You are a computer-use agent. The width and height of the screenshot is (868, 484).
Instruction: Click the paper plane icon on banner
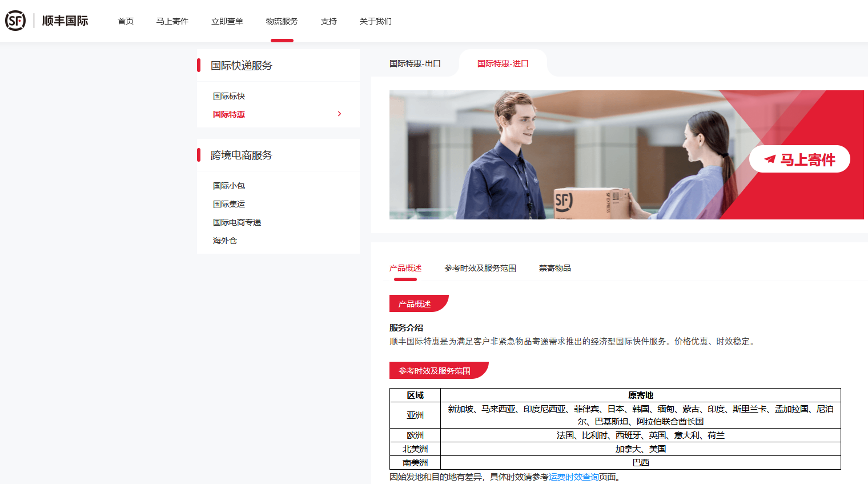(x=770, y=159)
